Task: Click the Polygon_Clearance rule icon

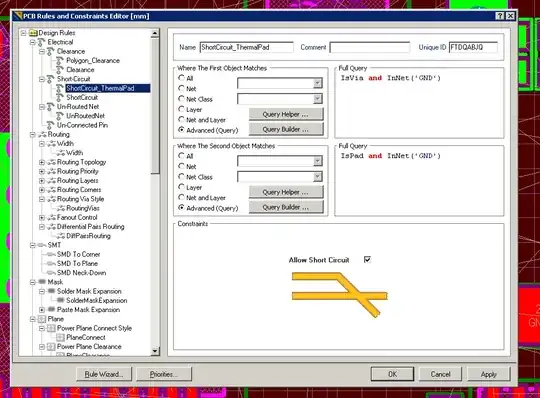Action: tap(60, 61)
